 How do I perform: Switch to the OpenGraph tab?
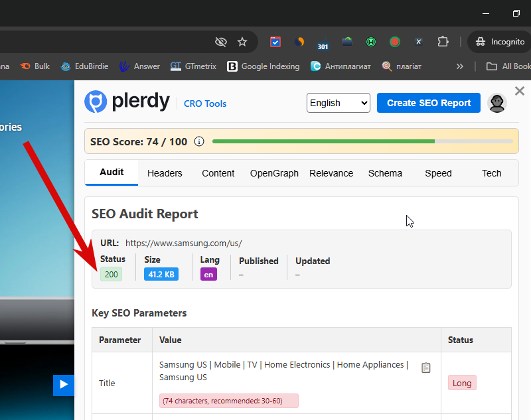(274, 173)
